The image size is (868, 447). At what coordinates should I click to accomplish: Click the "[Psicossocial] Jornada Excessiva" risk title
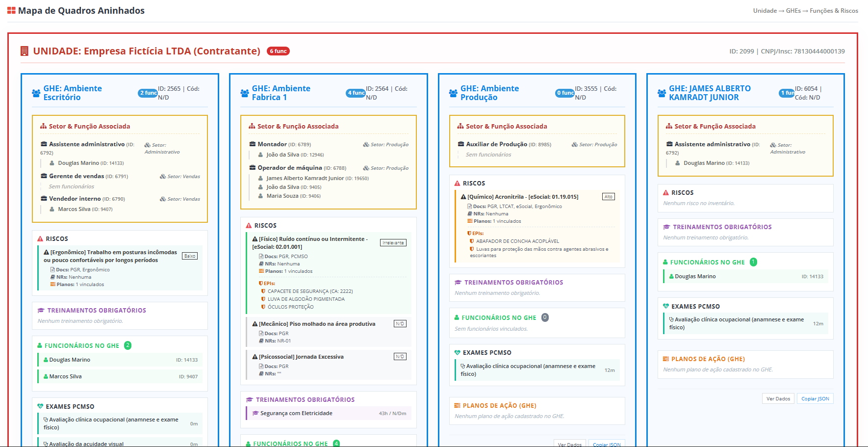[298, 357]
